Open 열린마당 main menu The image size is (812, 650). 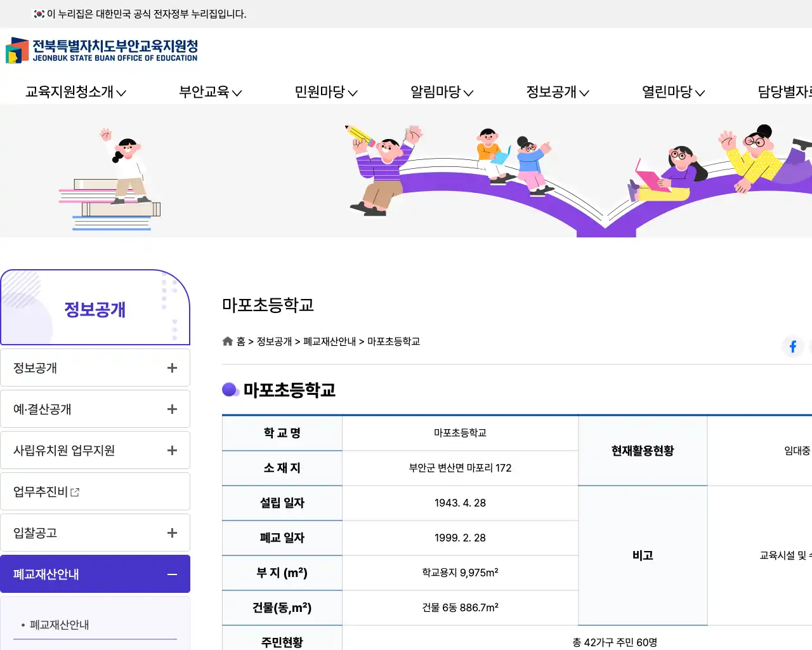pos(673,92)
